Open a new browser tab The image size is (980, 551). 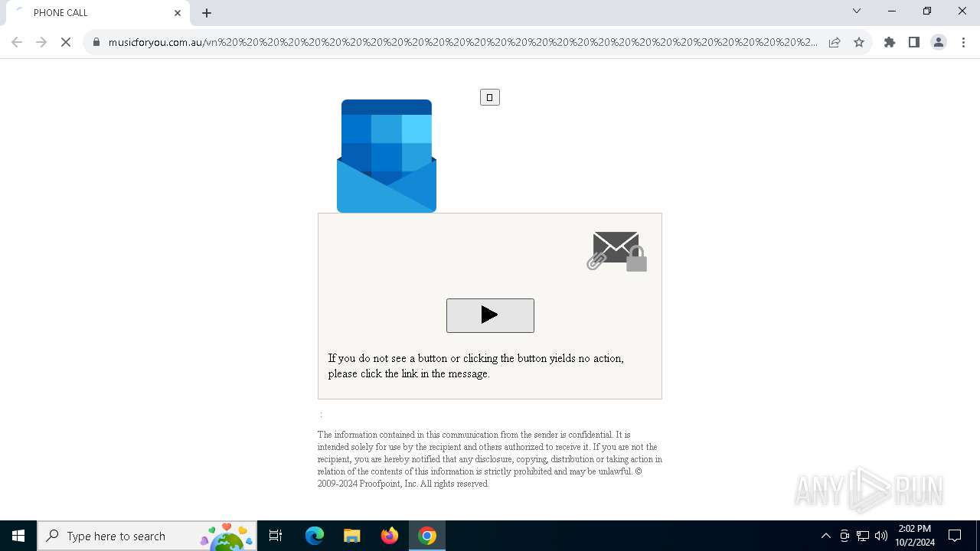pyautogui.click(x=207, y=13)
